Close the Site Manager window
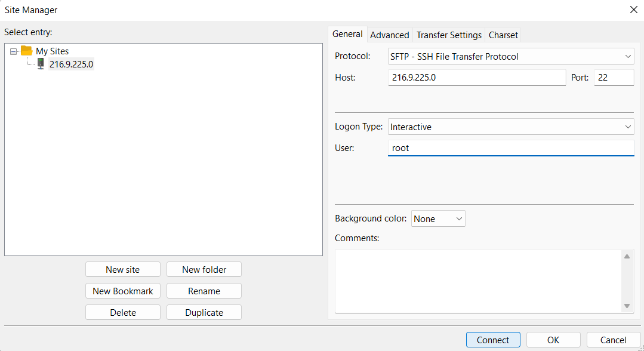644x351 pixels. click(x=634, y=10)
